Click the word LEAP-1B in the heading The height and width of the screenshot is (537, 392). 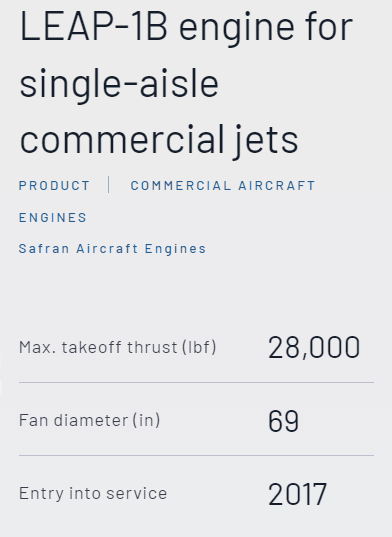(93, 27)
